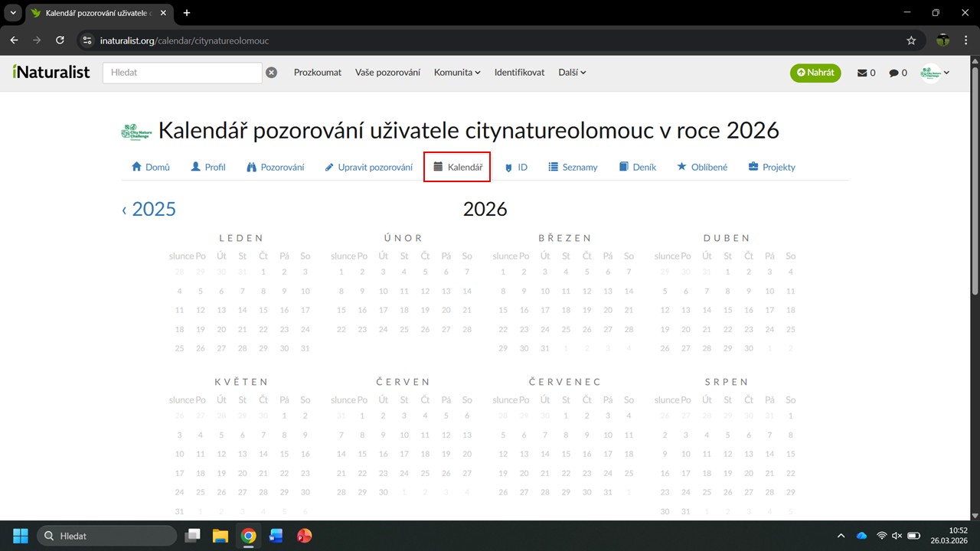Screen dimensions: 980x551
Task: Bookmark this page with the star icon
Action: point(911,41)
